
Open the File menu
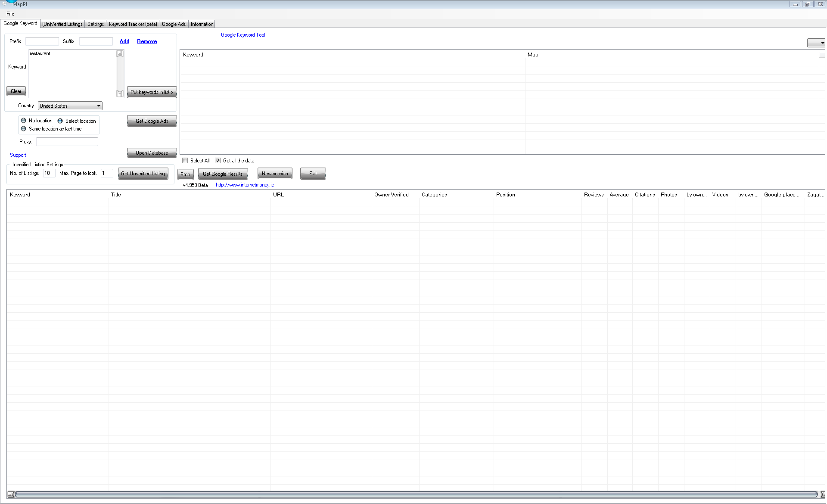(10, 14)
